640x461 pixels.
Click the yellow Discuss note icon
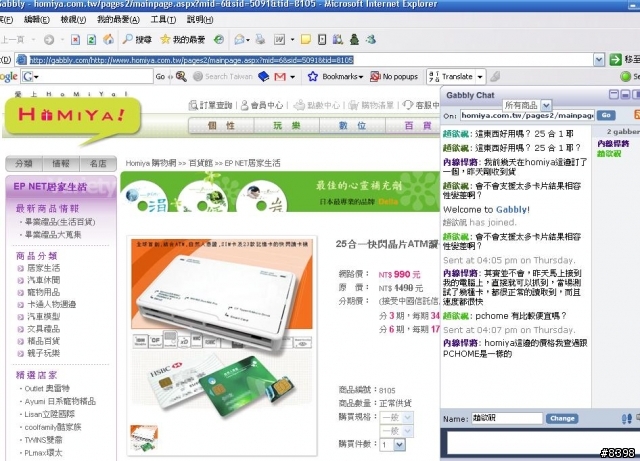(306, 40)
